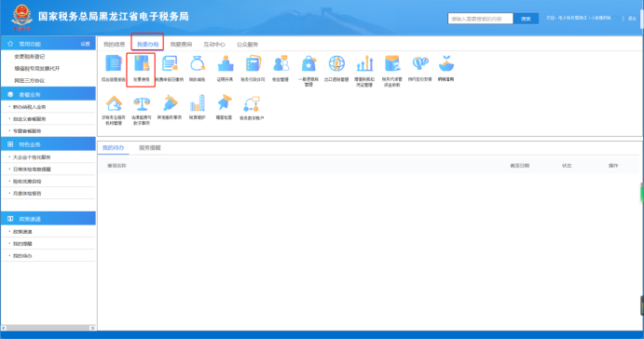Open 其他服务事项 plug icon
Viewport: 644px width, 339px height.
point(170,103)
